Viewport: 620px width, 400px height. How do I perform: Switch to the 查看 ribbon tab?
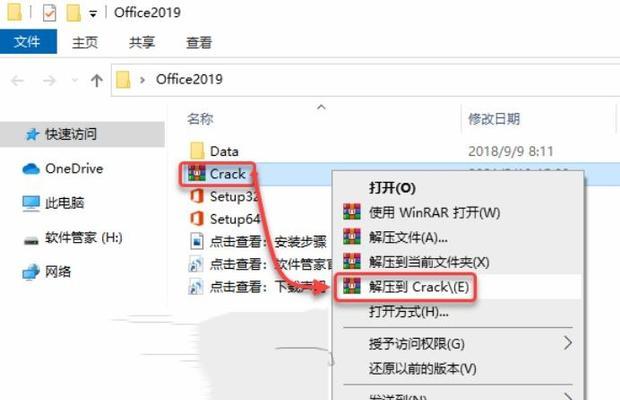click(199, 42)
